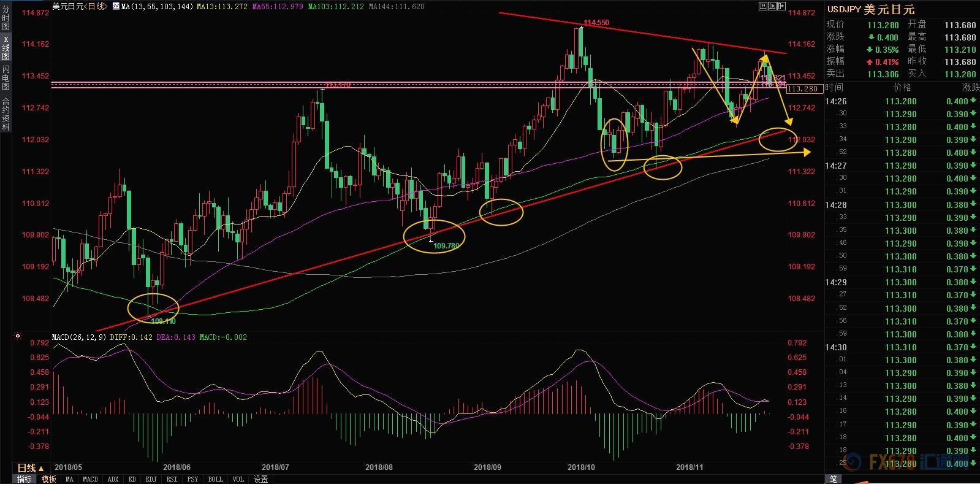Apply the VOL indicator

pyautogui.click(x=238, y=479)
